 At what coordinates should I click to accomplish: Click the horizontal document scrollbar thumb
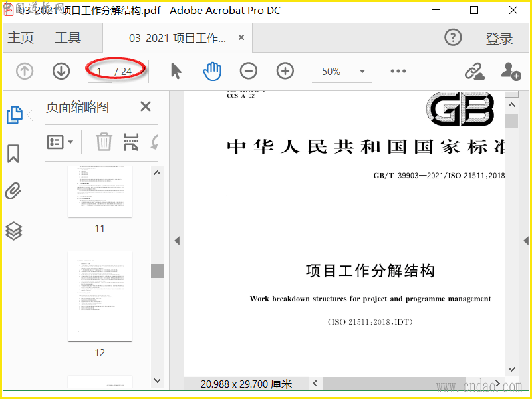[x=394, y=384]
